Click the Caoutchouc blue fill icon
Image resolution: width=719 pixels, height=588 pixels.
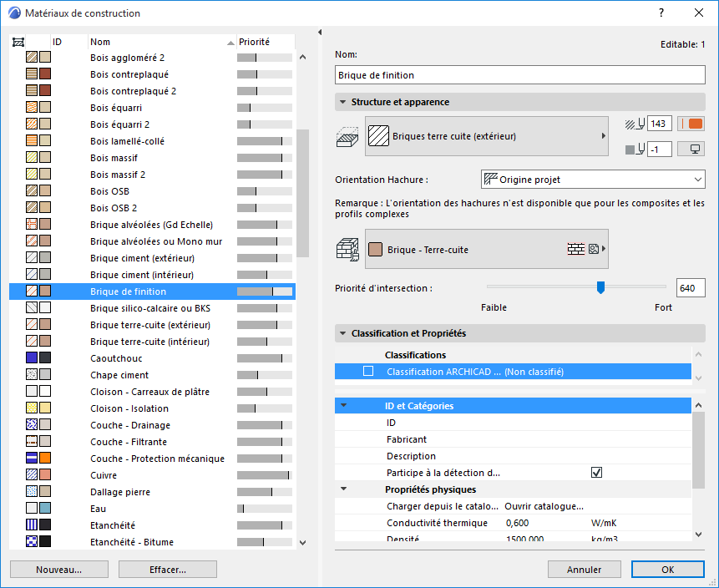click(x=32, y=357)
